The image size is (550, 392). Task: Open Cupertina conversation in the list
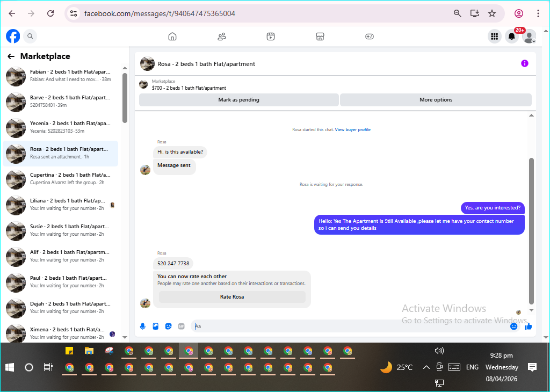tap(60, 179)
